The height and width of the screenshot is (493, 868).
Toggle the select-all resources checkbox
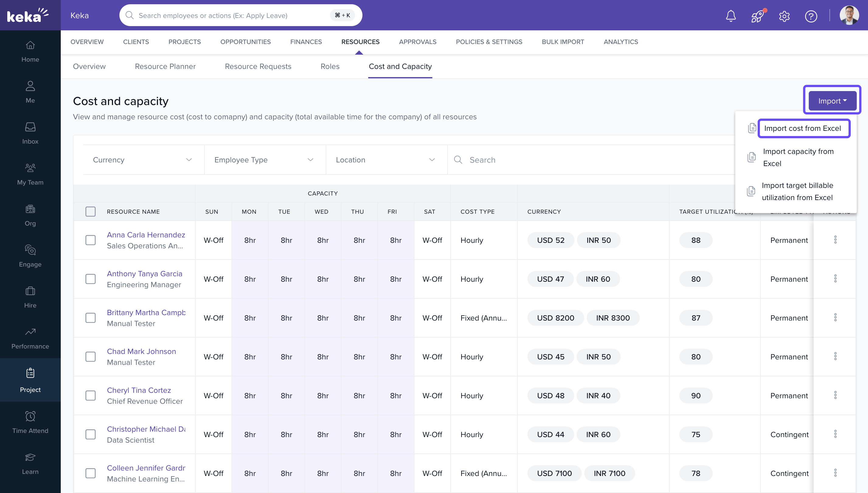click(x=91, y=212)
